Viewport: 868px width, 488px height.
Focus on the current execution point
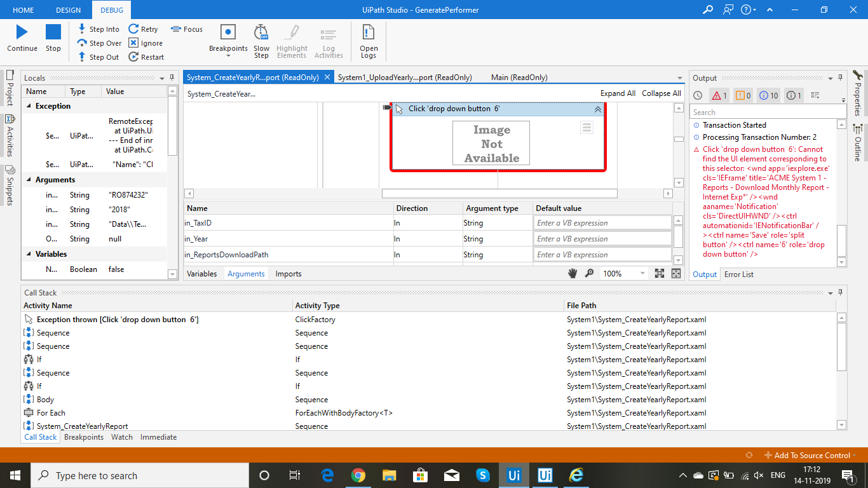187,29
